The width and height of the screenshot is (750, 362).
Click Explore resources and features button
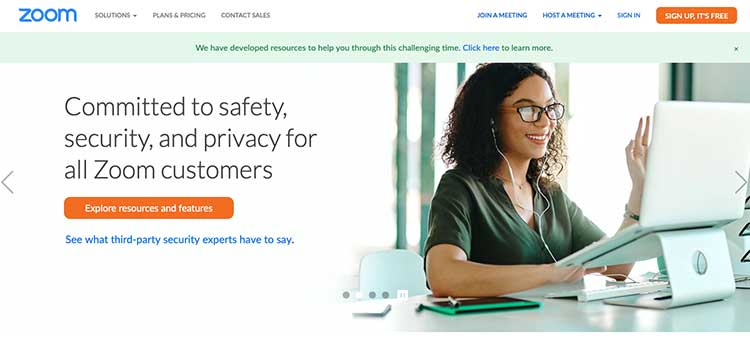(149, 208)
